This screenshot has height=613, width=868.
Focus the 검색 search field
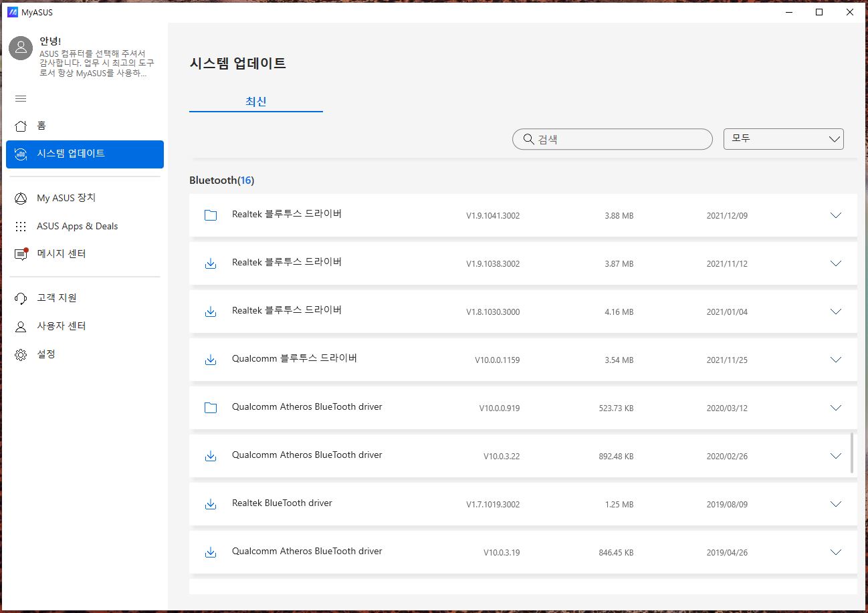tap(613, 139)
